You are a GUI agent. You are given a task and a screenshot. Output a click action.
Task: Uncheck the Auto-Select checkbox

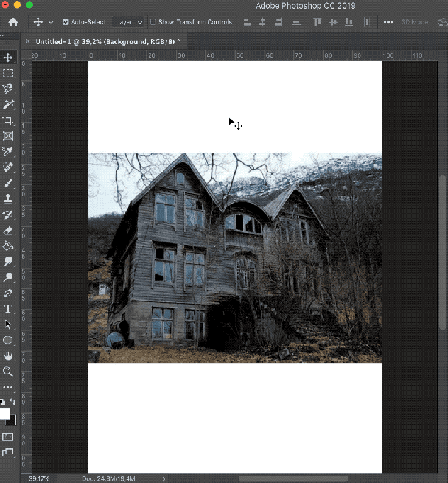click(x=66, y=22)
